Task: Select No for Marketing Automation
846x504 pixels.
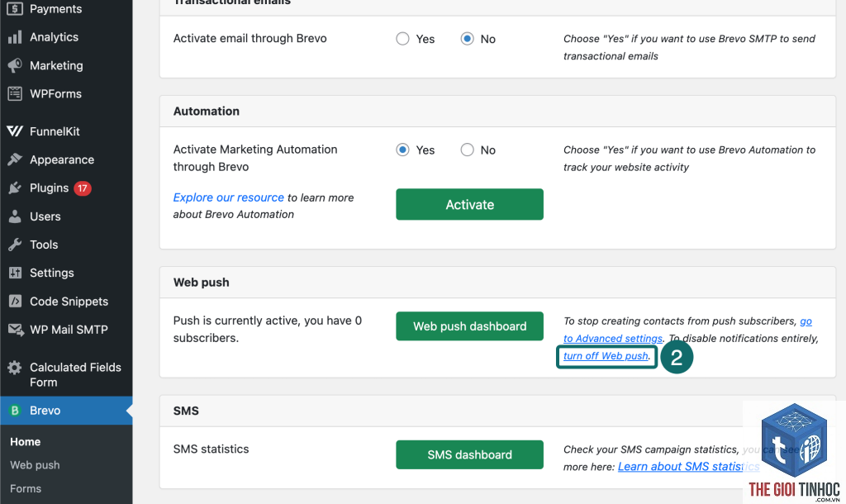Action: click(468, 150)
